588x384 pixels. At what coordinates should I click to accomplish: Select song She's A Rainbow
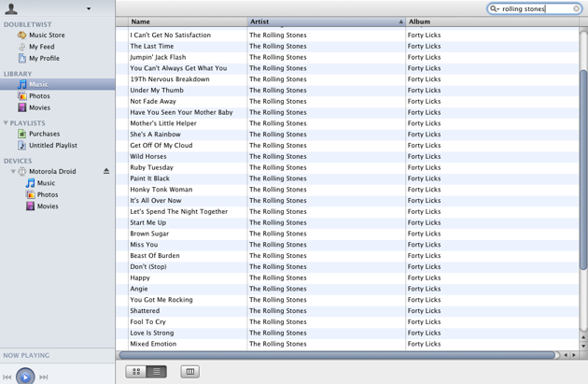point(155,135)
